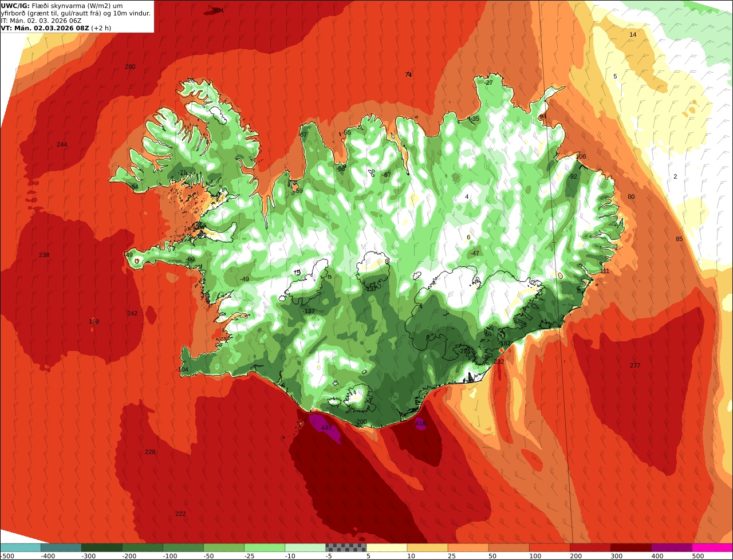Click the 277 value in dark red area

click(635, 365)
